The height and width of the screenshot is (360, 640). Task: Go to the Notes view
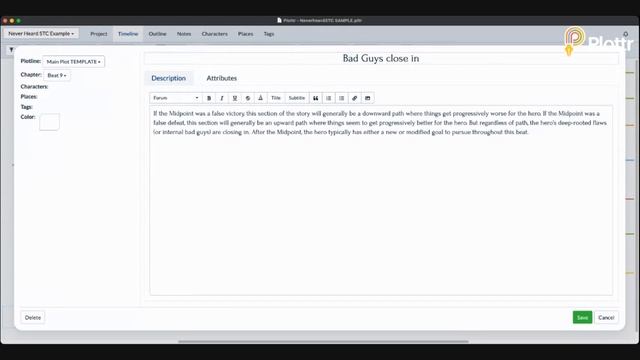pos(184,34)
